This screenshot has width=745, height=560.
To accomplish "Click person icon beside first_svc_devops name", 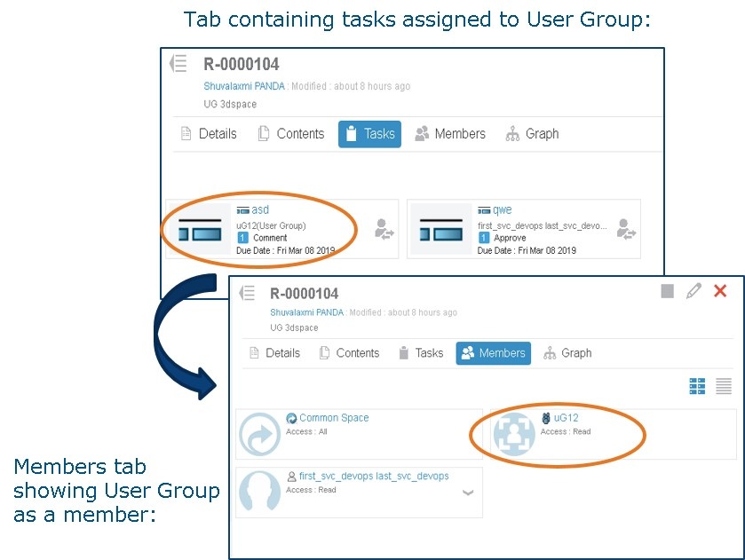I will click(292, 476).
